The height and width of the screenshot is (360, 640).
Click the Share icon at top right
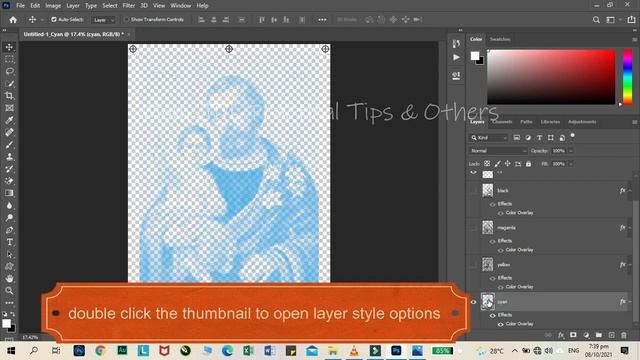tap(631, 20)
